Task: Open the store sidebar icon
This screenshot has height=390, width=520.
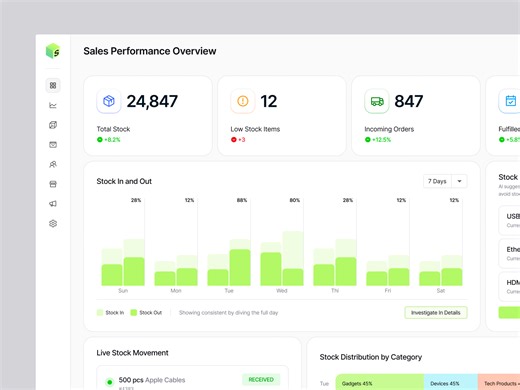Action: 53,184
